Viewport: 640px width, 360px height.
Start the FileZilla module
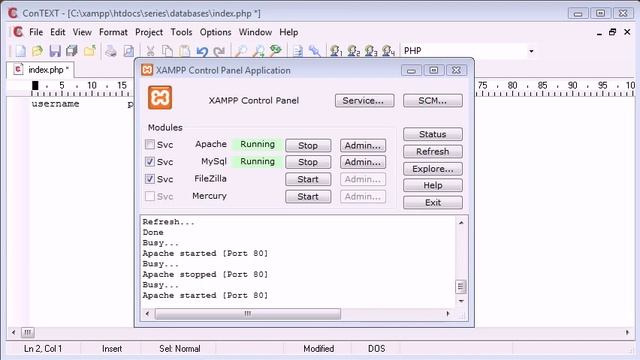(x=308, y=179)
